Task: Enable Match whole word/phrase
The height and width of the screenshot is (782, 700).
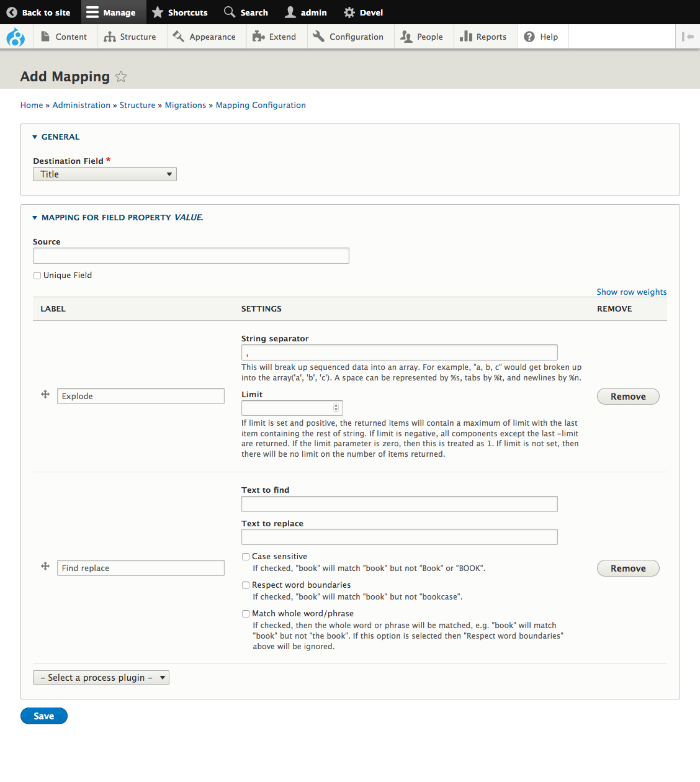Action: pyautogui.click(x=245, y=613)
